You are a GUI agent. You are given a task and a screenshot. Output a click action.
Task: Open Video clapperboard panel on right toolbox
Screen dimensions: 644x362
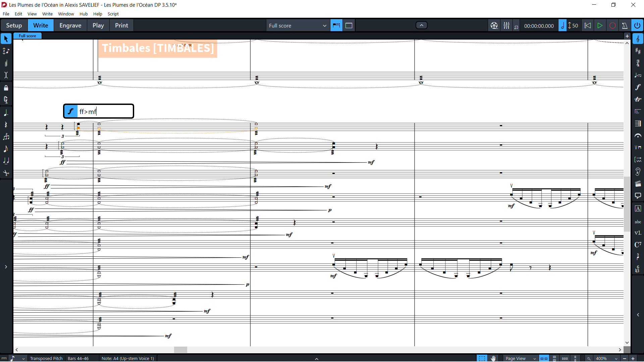tap(638, 184)
